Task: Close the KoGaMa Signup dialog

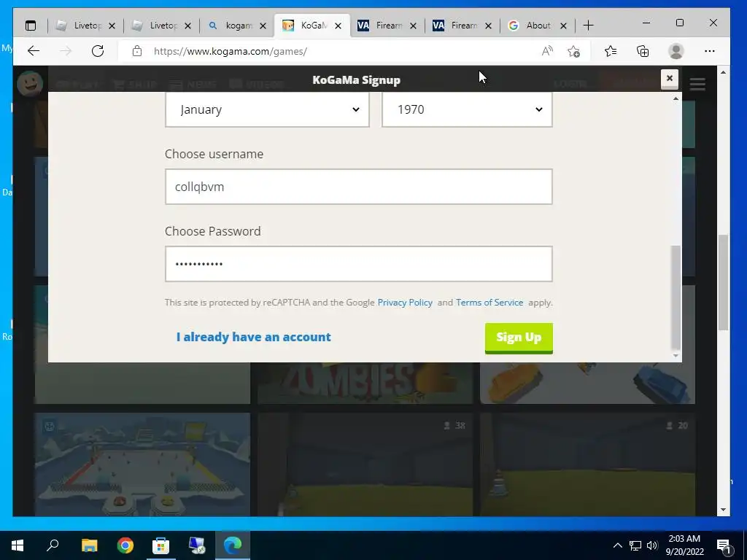Action: coord(670,79)
